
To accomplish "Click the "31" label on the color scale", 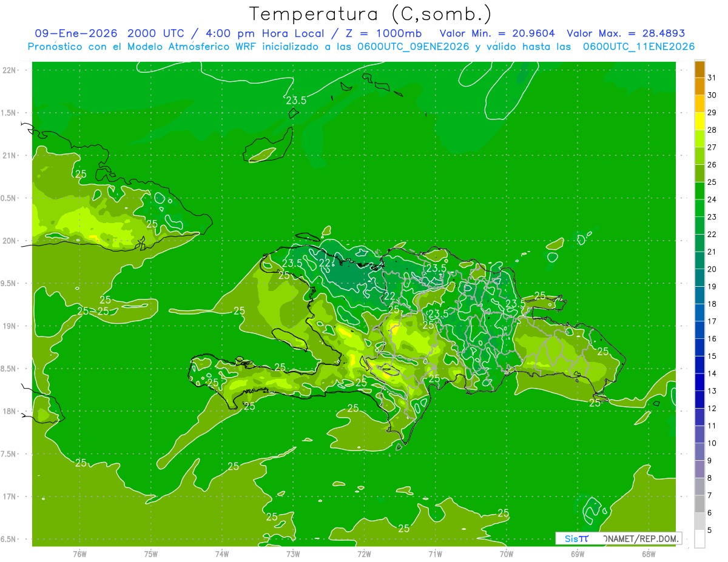I will pos(712,78).
